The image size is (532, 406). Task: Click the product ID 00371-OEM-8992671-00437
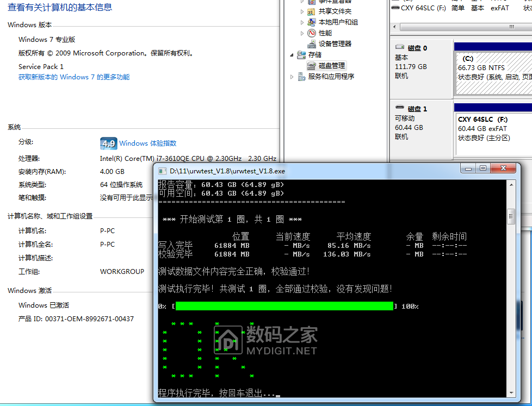[x=89, y=319]
